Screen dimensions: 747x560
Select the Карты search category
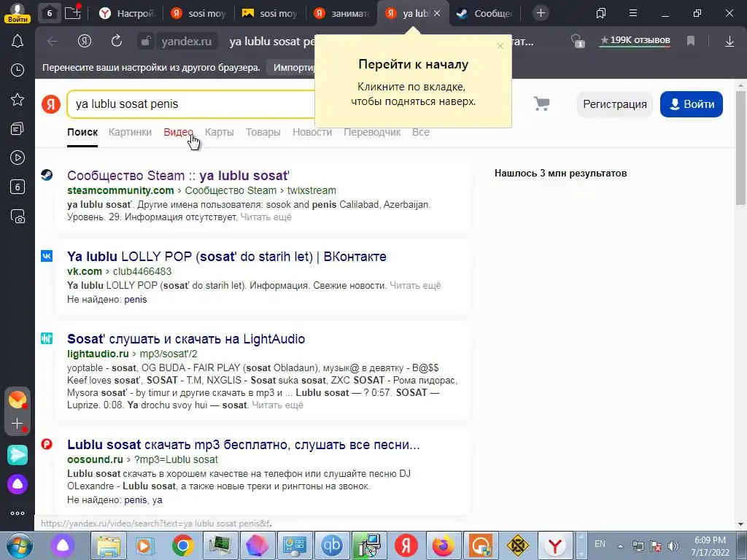click(x=219, y=132)
